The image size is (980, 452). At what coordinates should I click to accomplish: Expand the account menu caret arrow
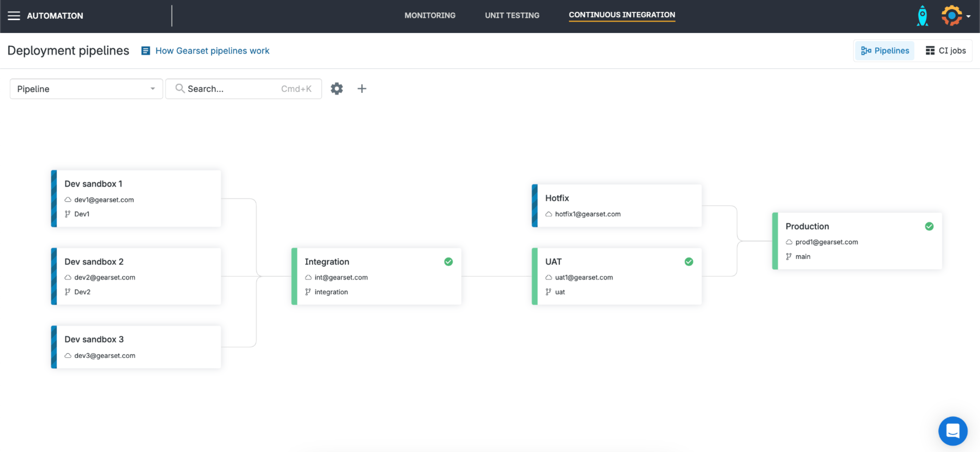pyautogui.click(x=968, y=16)
